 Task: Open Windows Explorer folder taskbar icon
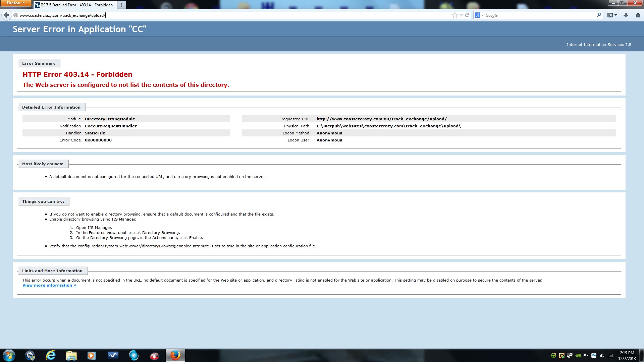[71, 355]
